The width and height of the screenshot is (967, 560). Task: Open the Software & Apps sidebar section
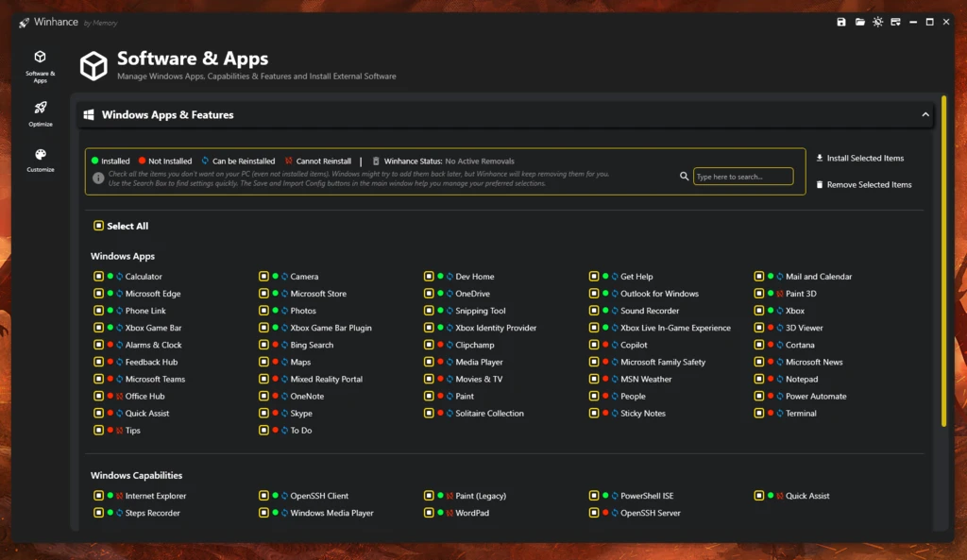click(40, 67)
